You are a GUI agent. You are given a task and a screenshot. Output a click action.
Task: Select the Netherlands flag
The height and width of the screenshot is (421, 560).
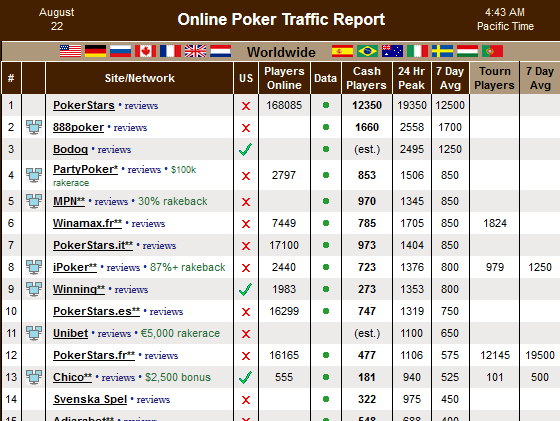(220, 51)
